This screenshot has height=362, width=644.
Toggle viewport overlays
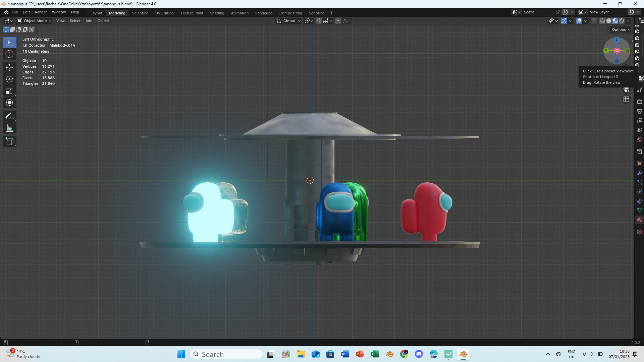click(x=579, y=21)
